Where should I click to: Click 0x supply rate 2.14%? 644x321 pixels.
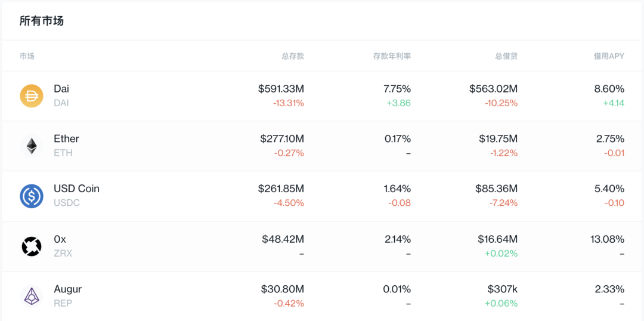point(397,239)
